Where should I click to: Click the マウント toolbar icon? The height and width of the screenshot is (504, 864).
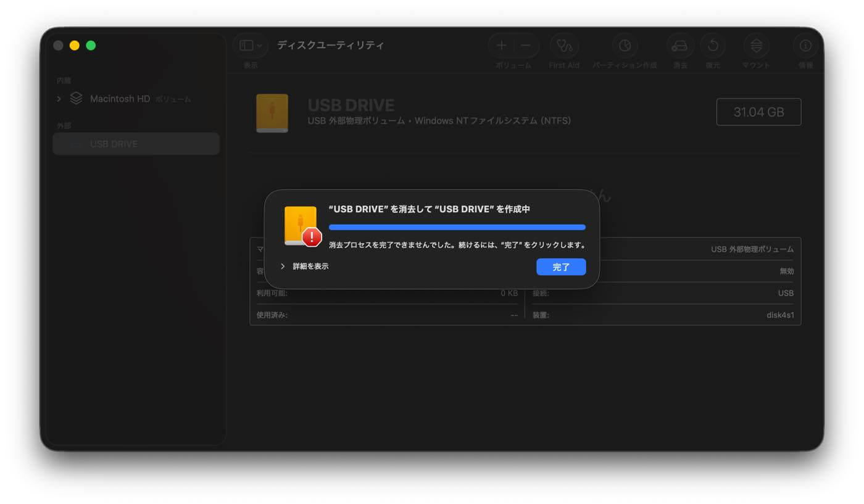pyautogui.click(x=755, y=46)
